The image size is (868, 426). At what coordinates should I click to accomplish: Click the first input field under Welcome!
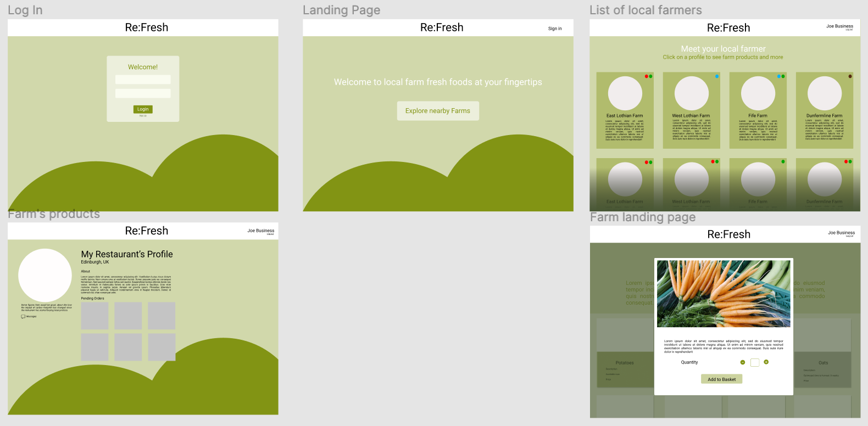[x=143, y=80]
